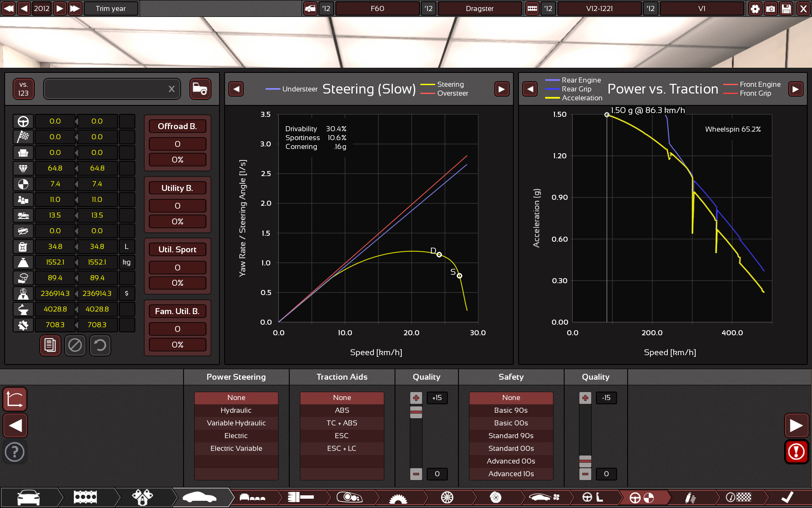Open the engine block tab in bottom bar
Screen dimensions: 812x508
point(85,497)
